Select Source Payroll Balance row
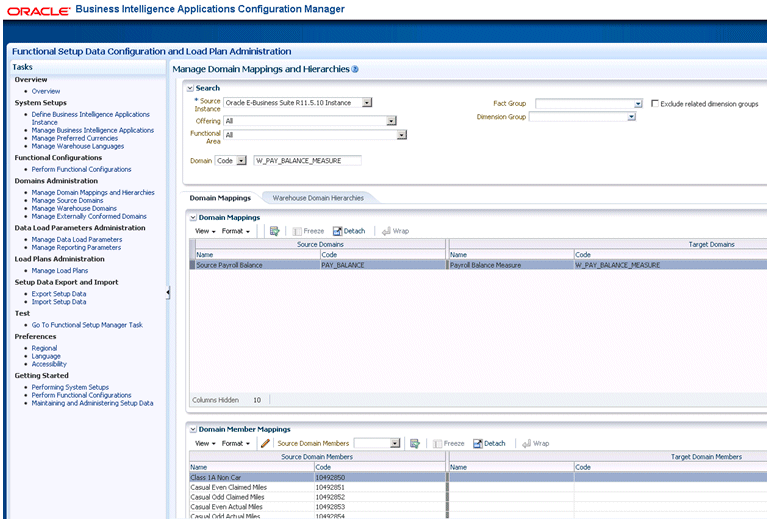The height and width of the screenshot is (525, 767). coord(477,265)
